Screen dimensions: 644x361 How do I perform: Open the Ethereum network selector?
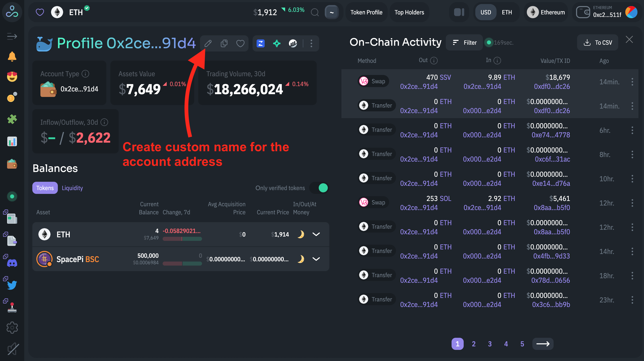coord(546,12)
